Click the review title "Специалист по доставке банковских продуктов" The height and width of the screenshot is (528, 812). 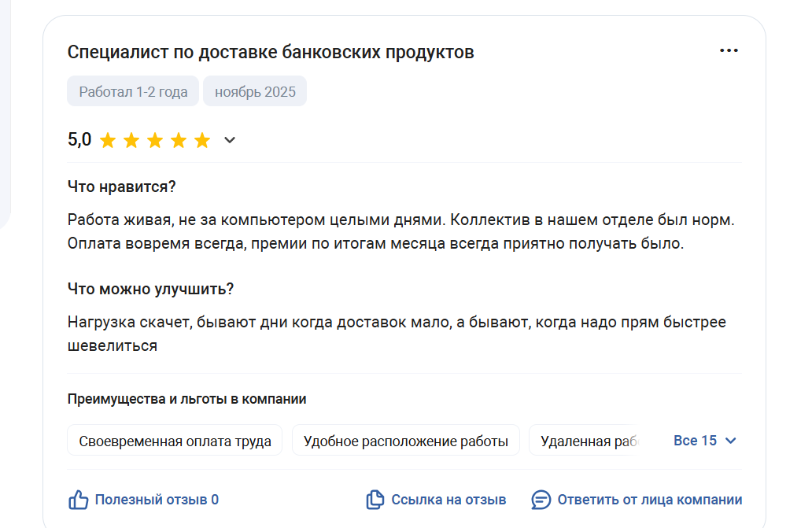[271, 53]
